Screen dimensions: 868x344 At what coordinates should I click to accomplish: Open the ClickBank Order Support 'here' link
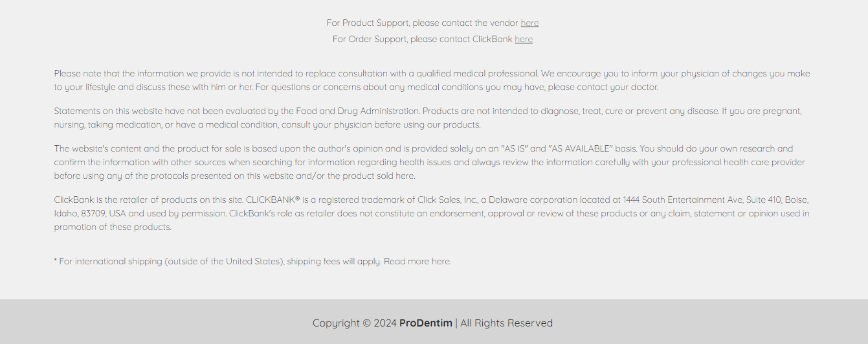524,39
